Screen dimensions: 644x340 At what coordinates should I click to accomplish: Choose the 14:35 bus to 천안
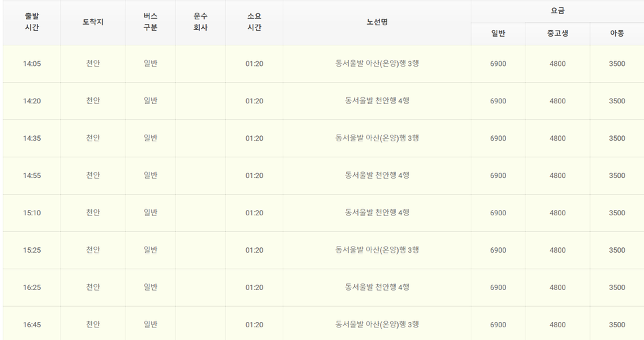click(323, 139)
